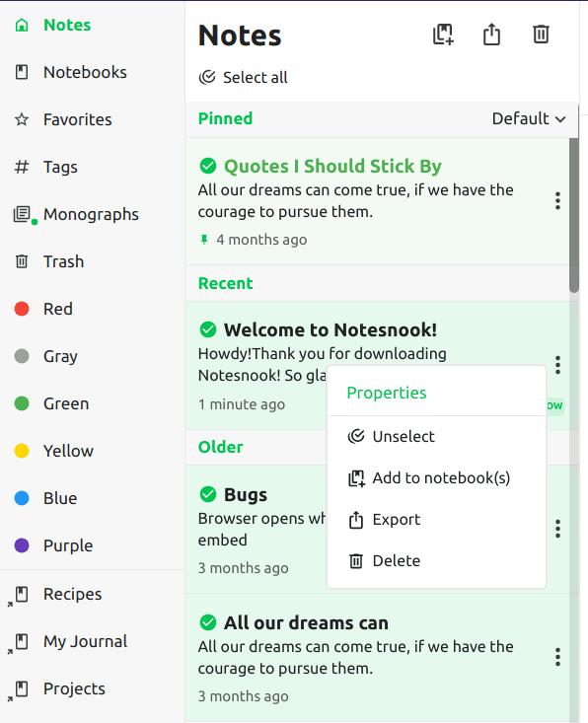Image resolution: width=588 pixels, height=723 pixels.
Task: Open options menu for Quotes I Should Stick By
Action: coord(558,201)
